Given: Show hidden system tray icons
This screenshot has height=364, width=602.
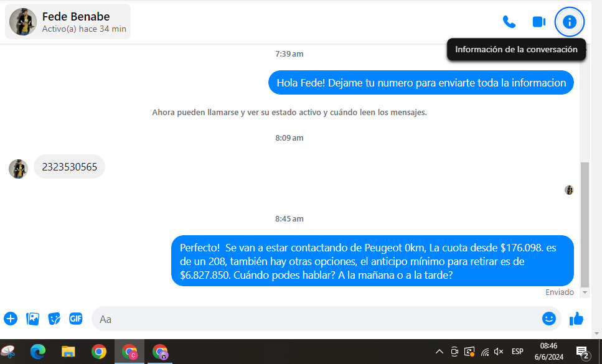Looking at the screenshot, I should click(x=440, y=352).
